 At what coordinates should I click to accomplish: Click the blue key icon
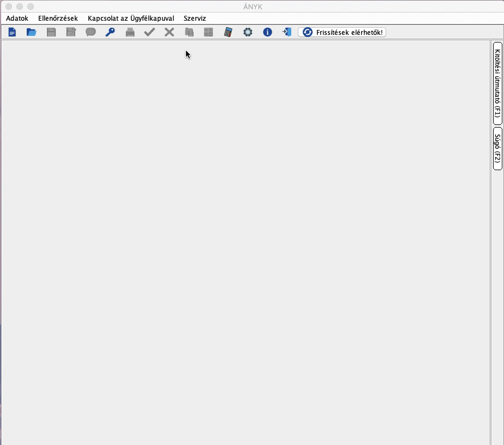(110, 32)
